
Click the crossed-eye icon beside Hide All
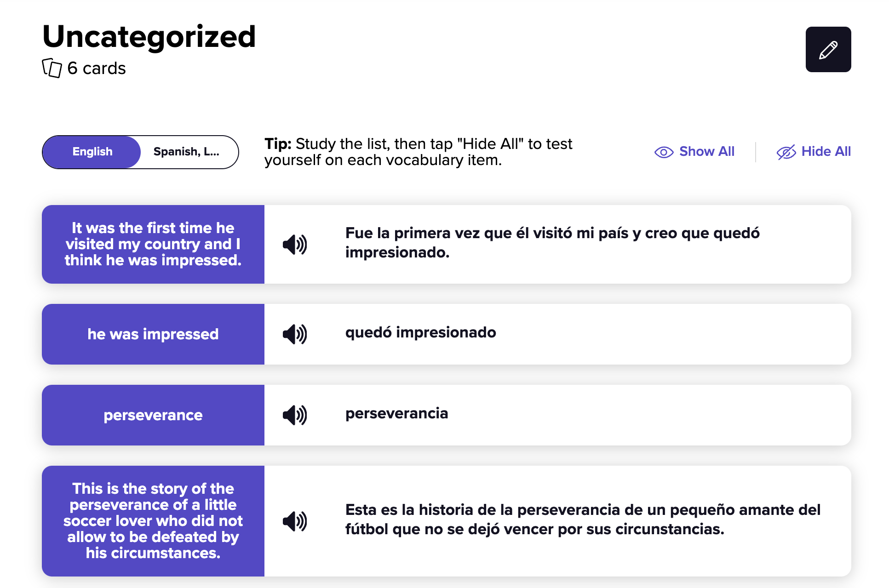786,152
